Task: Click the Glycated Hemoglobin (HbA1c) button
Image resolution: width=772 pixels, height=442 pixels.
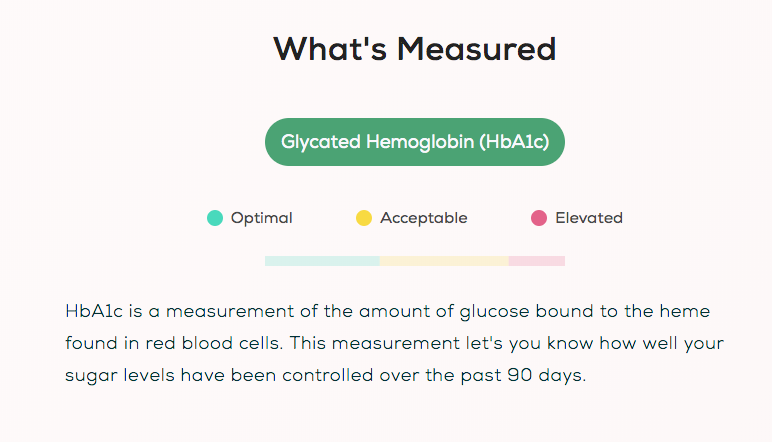Action: click(x=414, y=142)
